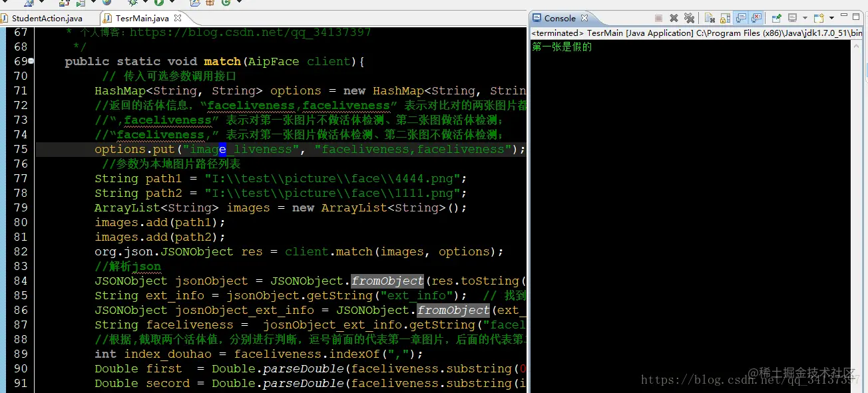Click the green Run icon in main toolbar
Viewport: 868px width, 393px height.
coord(159,3)
